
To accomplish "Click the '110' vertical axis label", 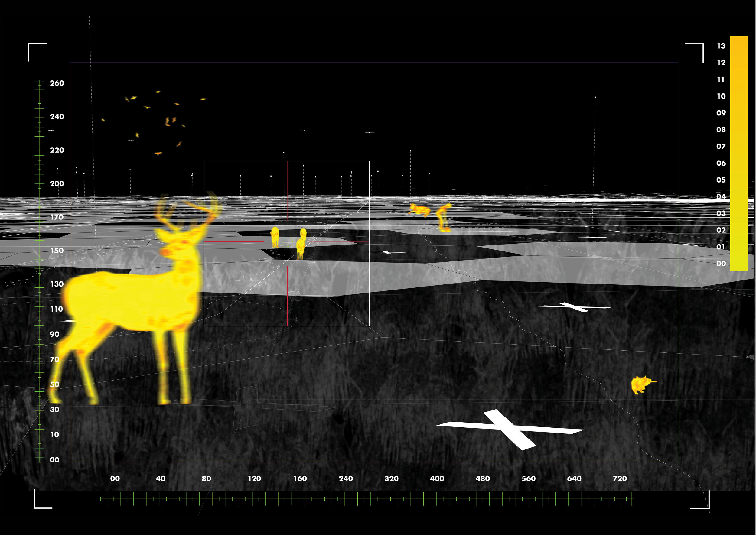I will click(57, 309).
